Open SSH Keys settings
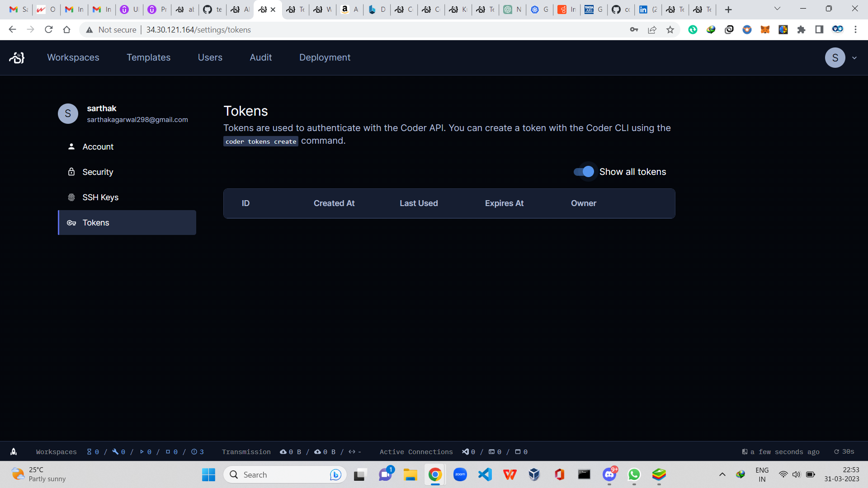 pos(100,197)
